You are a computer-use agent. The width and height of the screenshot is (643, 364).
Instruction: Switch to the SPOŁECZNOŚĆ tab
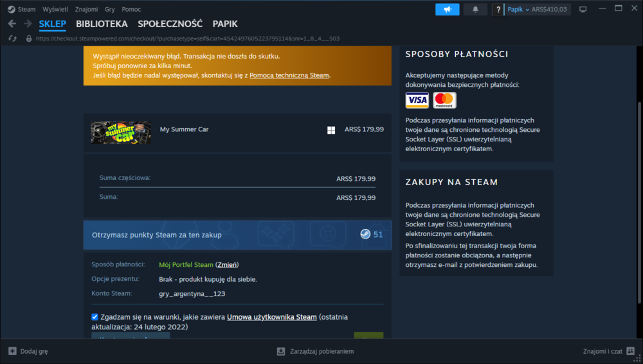170,24
